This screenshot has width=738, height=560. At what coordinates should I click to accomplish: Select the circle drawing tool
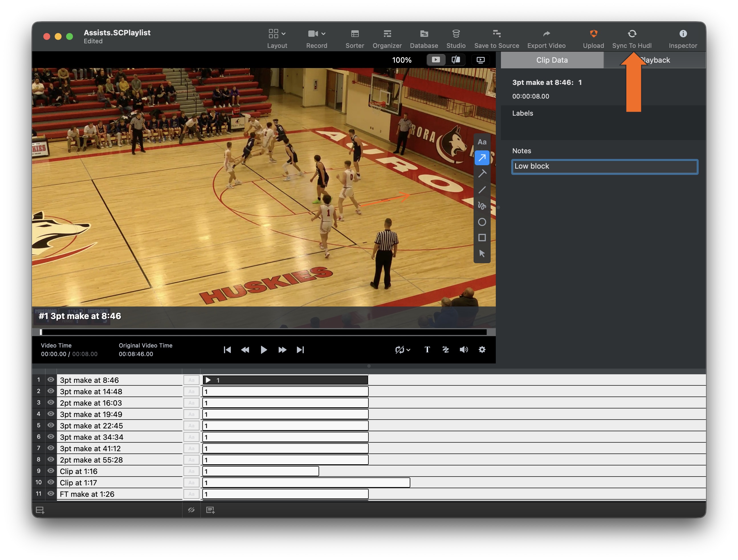(x=482, y=222)
